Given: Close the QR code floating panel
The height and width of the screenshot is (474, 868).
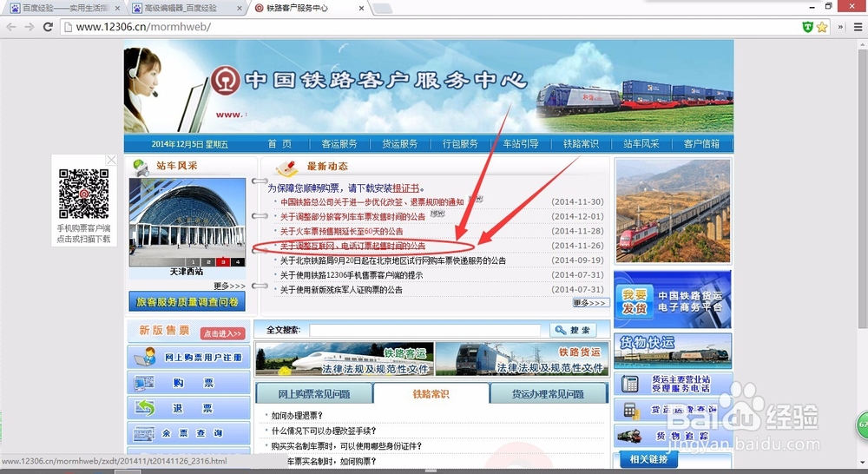Looking at the screenshot, I should pos(111,160).
